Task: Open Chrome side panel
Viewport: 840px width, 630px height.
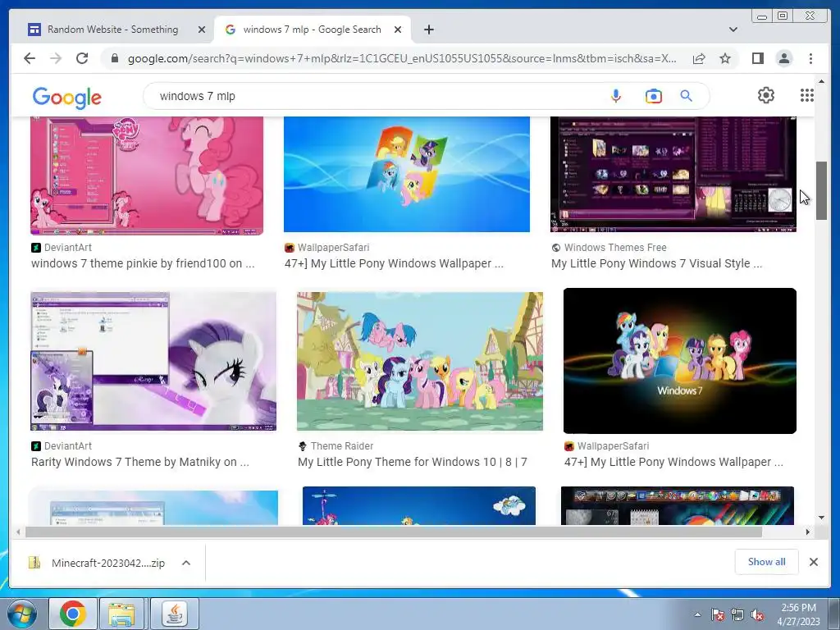Action: coord(757,58)
